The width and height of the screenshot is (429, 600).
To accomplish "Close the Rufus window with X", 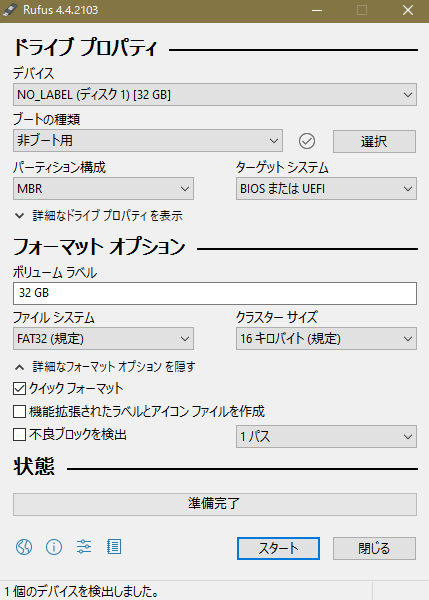I will click(408, 10).
